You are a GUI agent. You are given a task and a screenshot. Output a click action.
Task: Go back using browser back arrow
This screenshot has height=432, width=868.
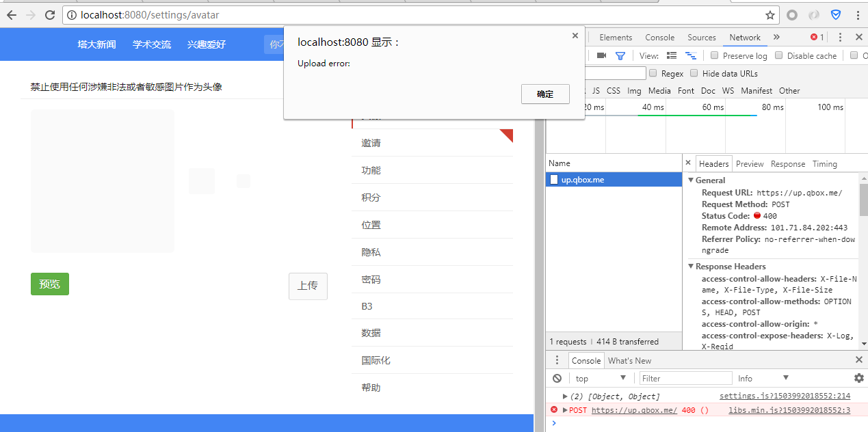click(11, 14)
